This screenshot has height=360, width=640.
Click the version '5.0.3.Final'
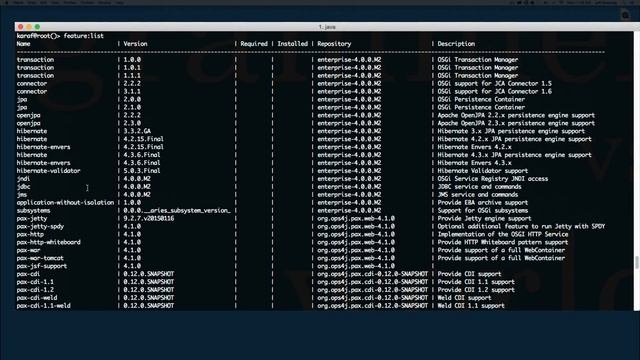pyautogui.click(x=142, y=171)
